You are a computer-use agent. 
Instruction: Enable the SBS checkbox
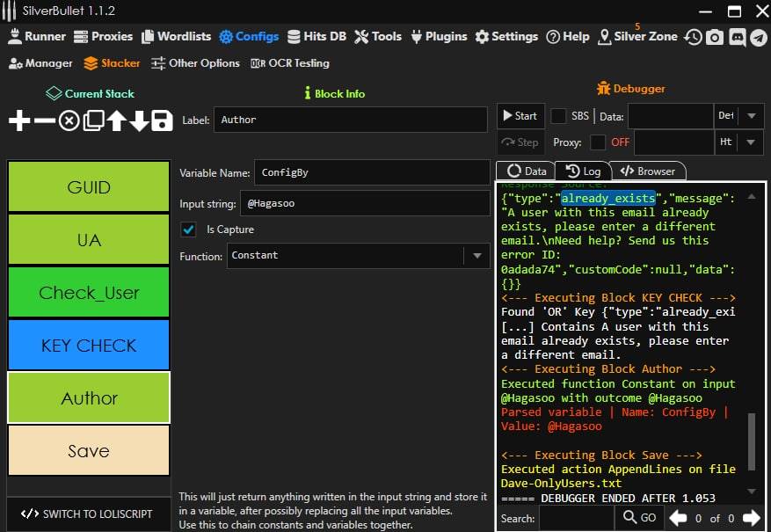coord(558,116)
